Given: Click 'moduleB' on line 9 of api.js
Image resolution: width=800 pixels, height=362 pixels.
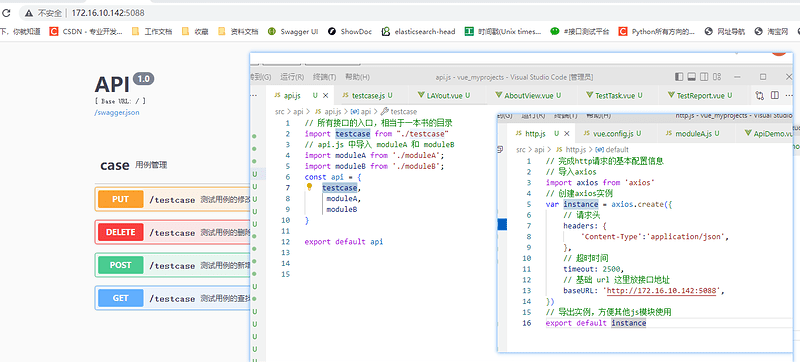Looking at the screenshot, I should point(341,209).
